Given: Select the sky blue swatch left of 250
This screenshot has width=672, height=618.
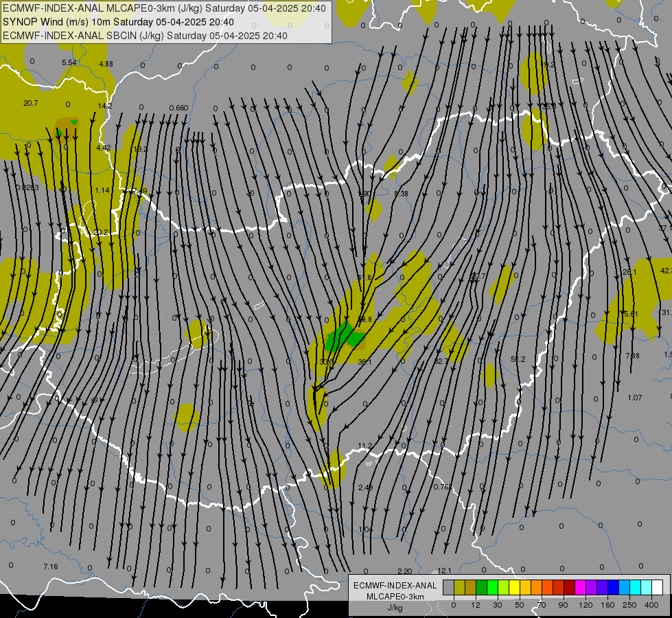Looking at the screenshot, I should point(625,587).
